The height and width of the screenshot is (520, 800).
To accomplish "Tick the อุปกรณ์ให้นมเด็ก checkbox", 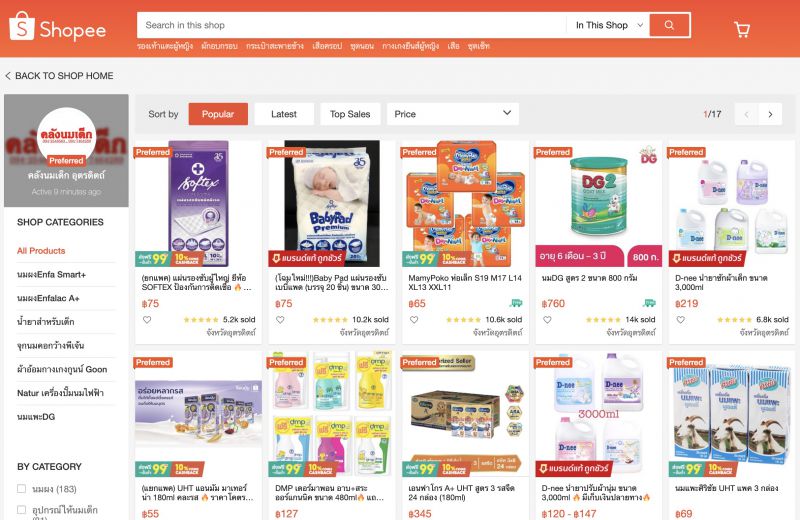I will (21, 509).
